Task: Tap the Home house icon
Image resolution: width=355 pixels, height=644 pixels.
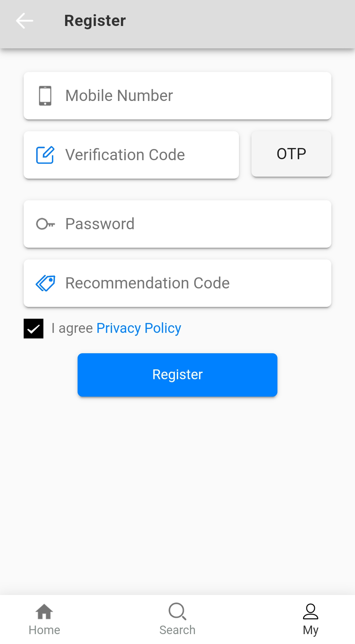Action: (x=44, y=611)
